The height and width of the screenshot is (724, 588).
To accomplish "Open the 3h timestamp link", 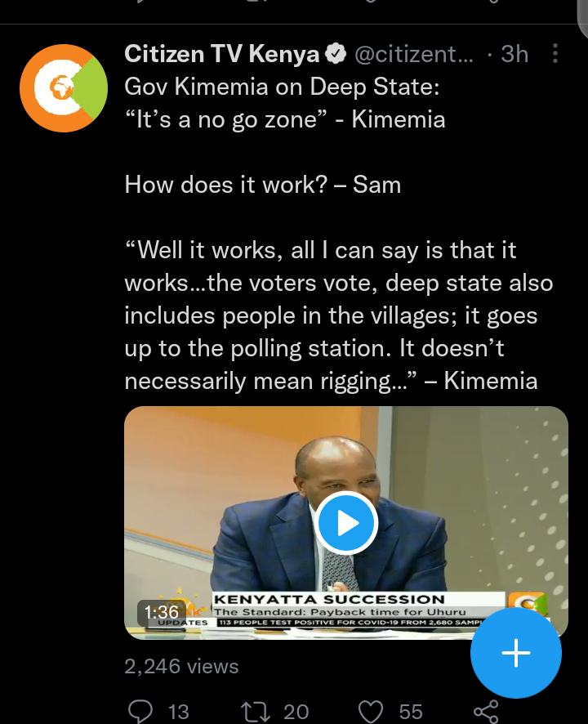I will (514, 54).
